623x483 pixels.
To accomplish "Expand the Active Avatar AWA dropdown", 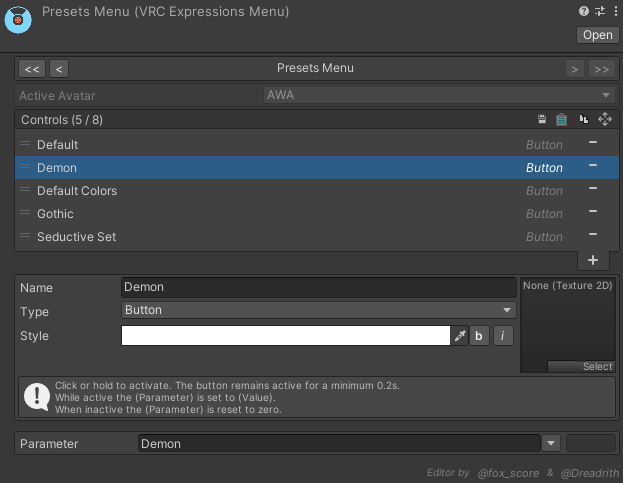I will (x=439, y=95).
